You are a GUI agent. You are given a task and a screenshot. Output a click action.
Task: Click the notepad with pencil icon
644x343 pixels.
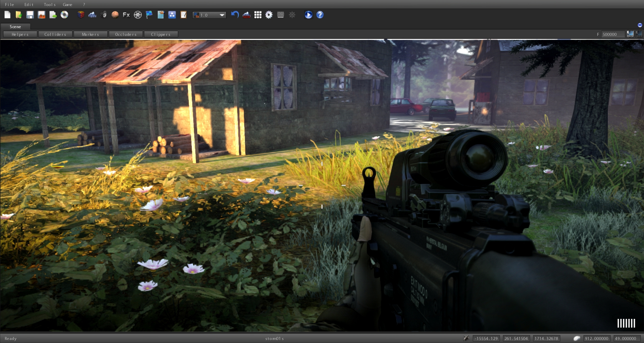tap(183, 15)
